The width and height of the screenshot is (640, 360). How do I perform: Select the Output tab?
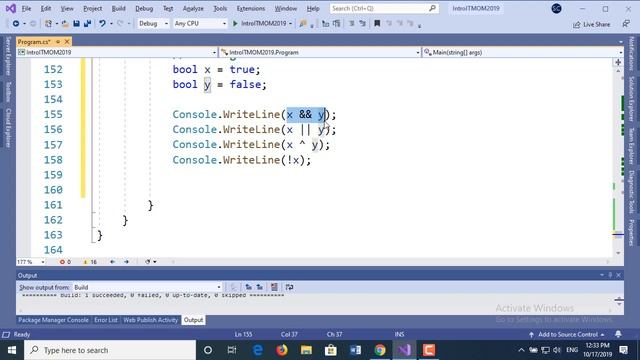pyautogui.click(x=193, y=320)
